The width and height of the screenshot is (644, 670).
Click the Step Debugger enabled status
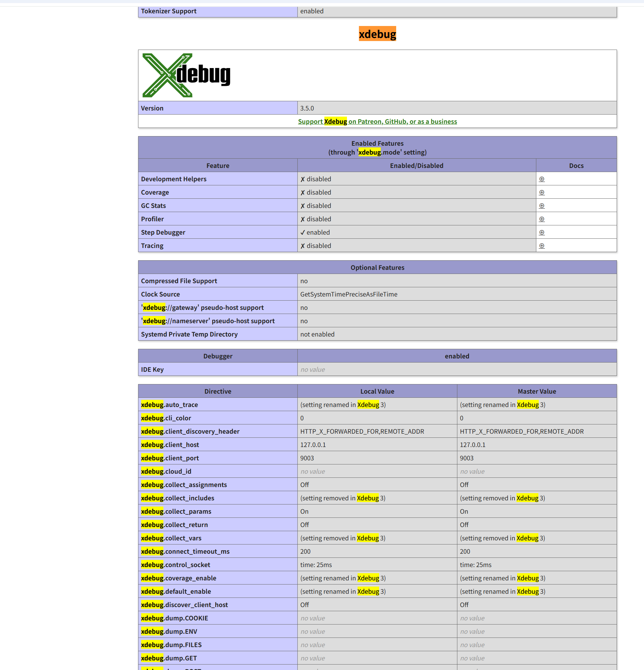point(315,232)
